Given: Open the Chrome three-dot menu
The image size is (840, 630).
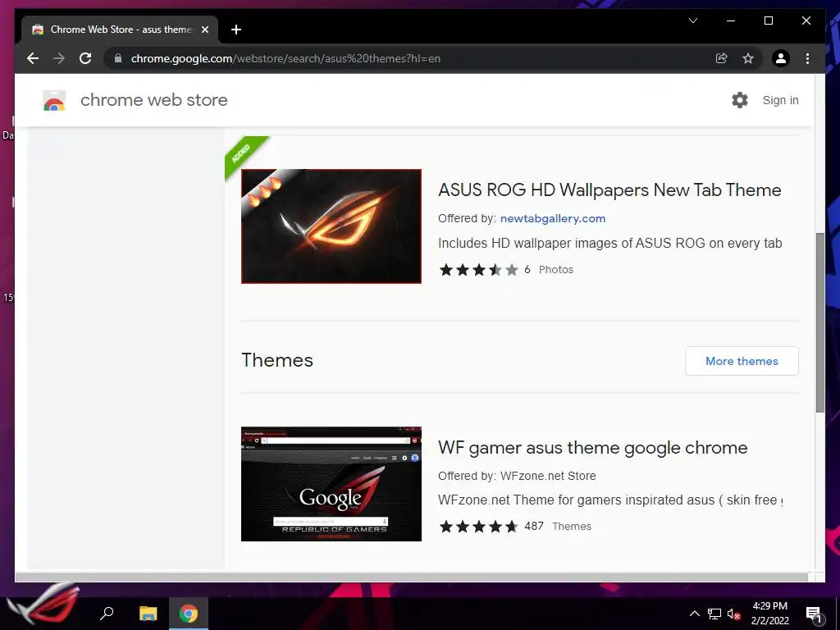Looking at the screenshot, I should click(x=807, y=58).
